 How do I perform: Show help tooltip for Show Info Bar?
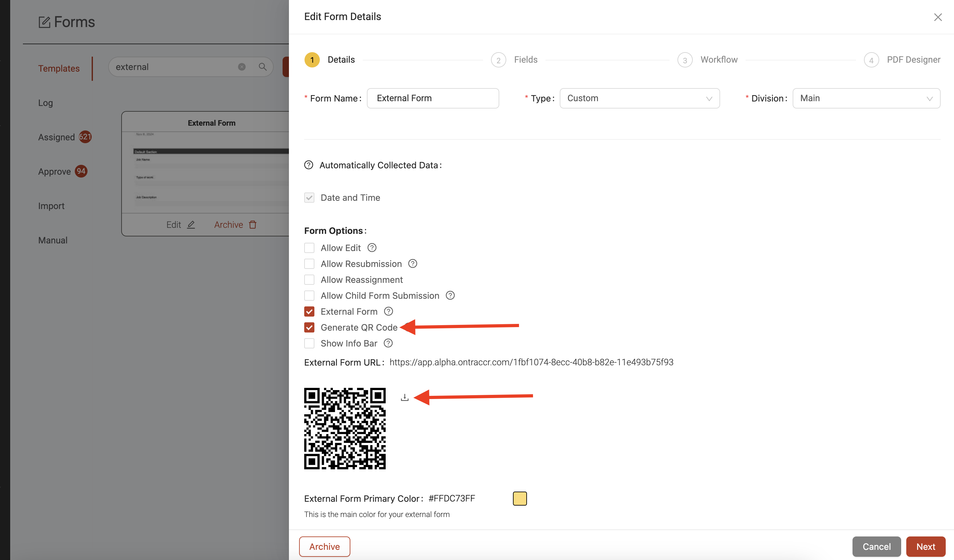click(388, 343)
